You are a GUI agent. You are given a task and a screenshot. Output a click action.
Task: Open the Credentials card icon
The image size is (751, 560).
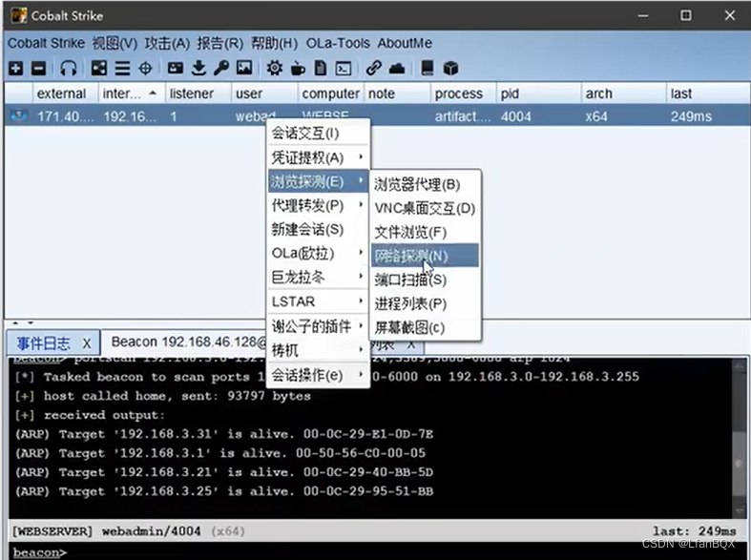coord(176,69)
